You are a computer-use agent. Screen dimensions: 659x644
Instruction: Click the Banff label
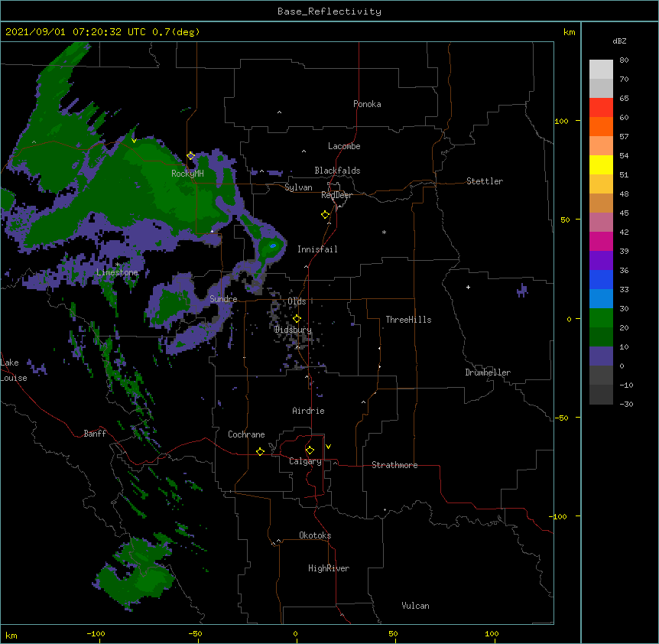[95, 434]
